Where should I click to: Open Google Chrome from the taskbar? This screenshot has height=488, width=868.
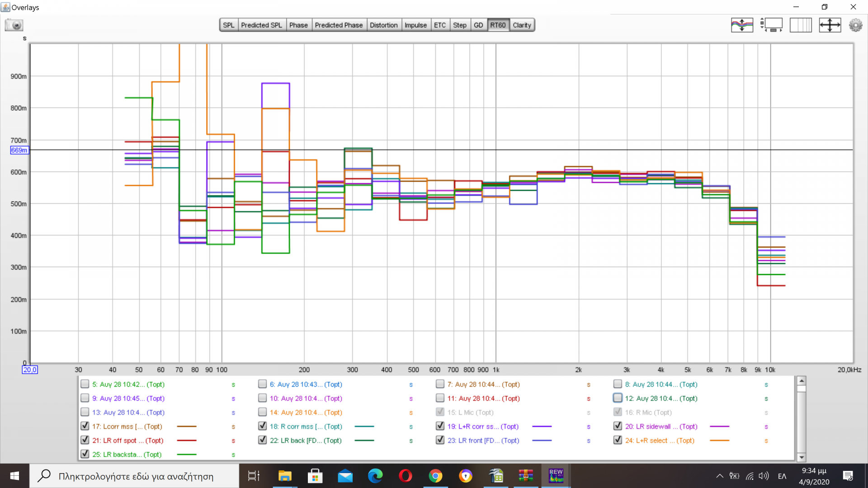coord(435,476)
